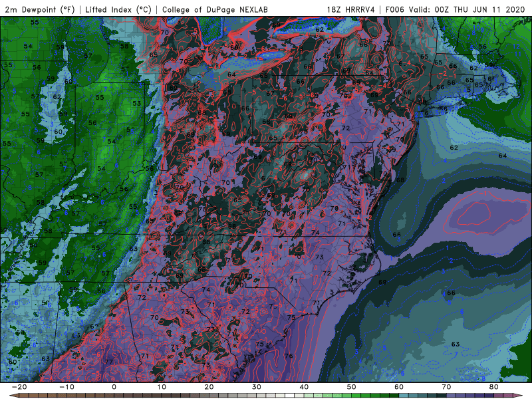This screenshot has width=532, height=399.
Task: Click the "Lifted Index (°C)" header label
Action: click(x=118, y=9)
